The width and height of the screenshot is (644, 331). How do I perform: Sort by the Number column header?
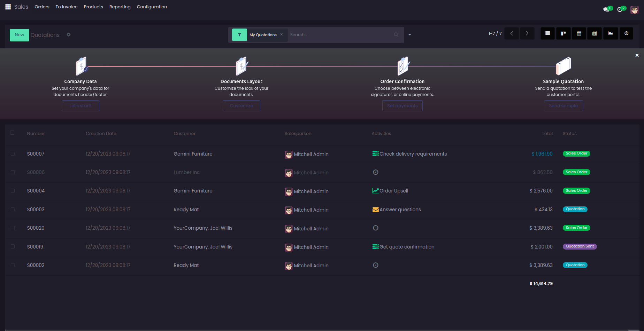36,134
